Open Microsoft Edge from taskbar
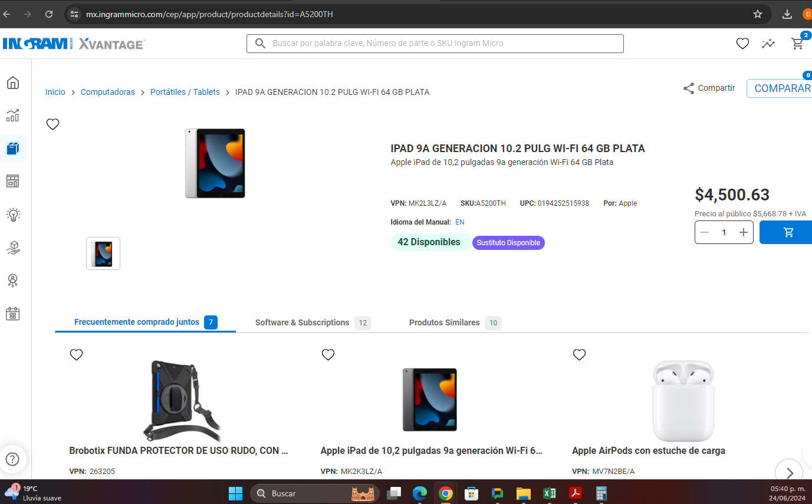This screenshot has height=504, width=812. click(419, 493)
